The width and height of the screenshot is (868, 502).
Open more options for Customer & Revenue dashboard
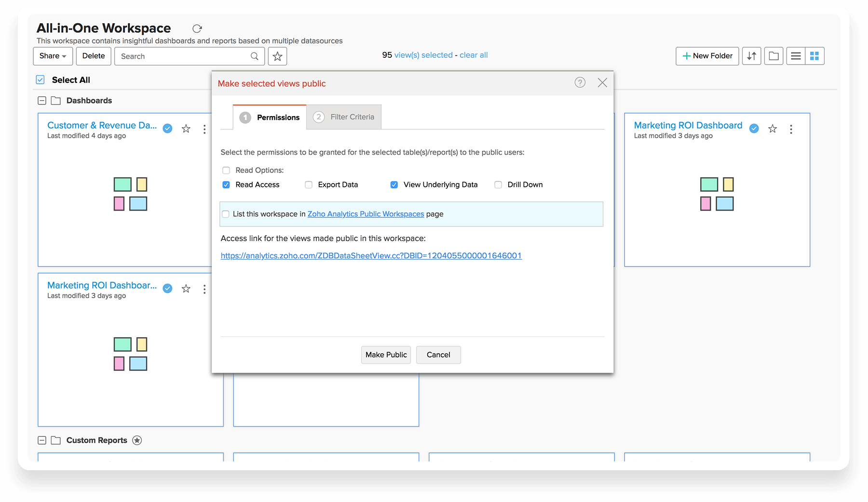click(x=204, y=129)
